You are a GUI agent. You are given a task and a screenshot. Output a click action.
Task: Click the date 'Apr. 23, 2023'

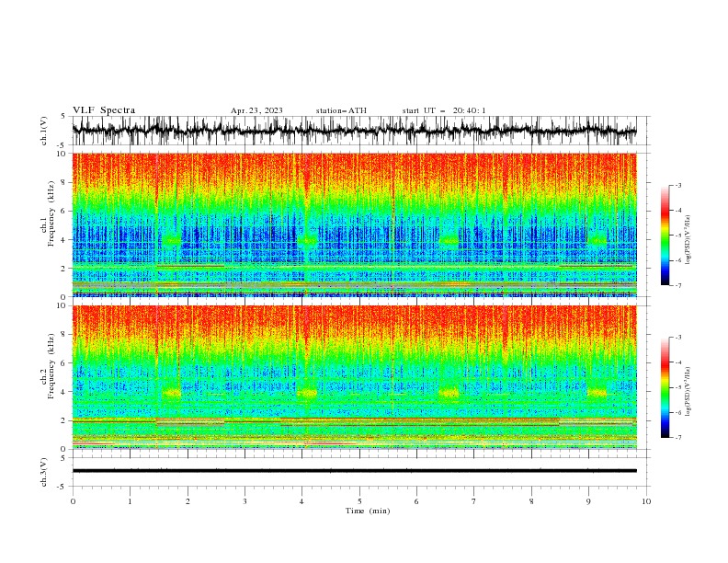(256, 110)
